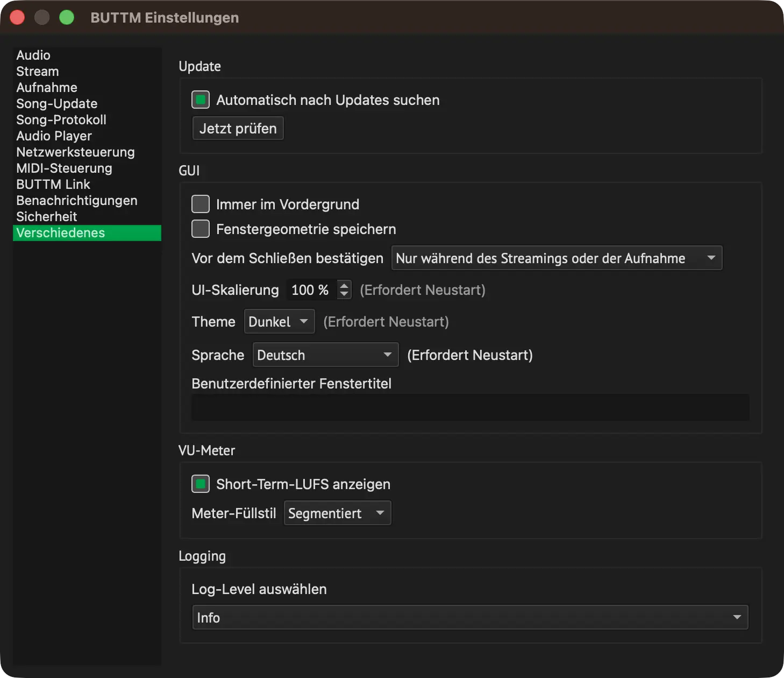Open MIDI-Steuerung settings

click(87, 168)
